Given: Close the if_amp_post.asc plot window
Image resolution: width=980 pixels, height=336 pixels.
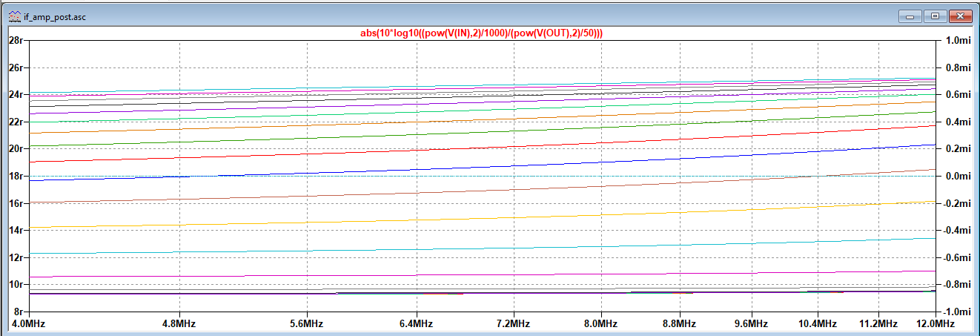Looking at the screenshot, I should [x=960, y=16].
